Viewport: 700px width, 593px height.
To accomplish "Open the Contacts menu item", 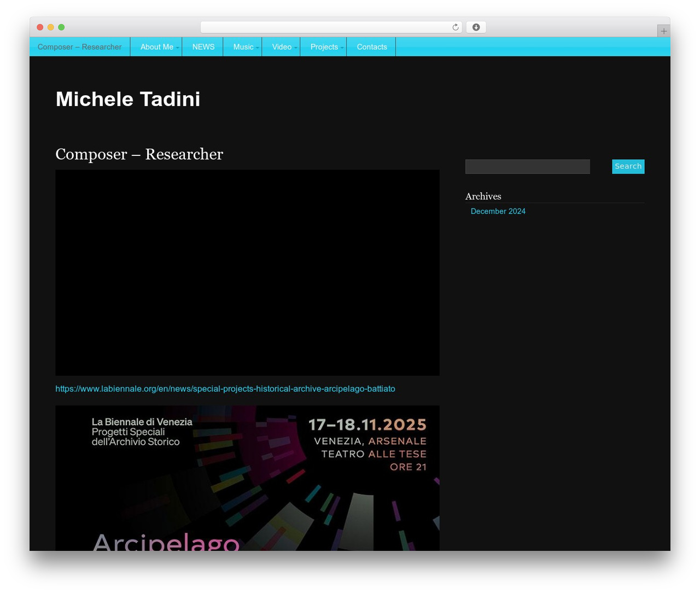I will click(x=372, y=47).
